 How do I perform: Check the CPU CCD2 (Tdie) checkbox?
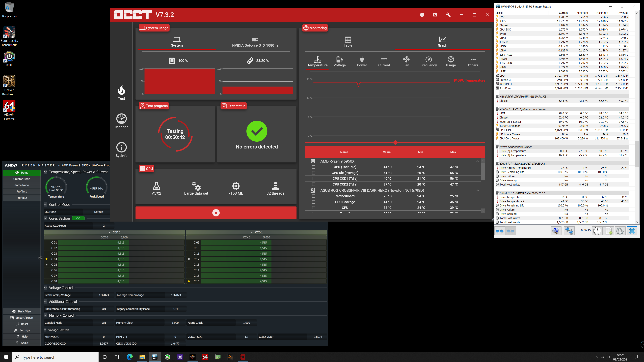(x=313, y=184)
